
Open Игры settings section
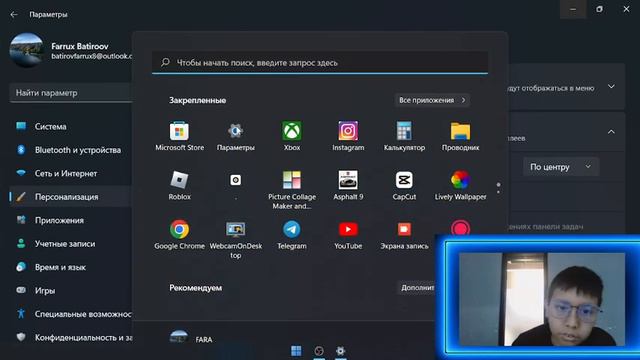coord(70,291)
